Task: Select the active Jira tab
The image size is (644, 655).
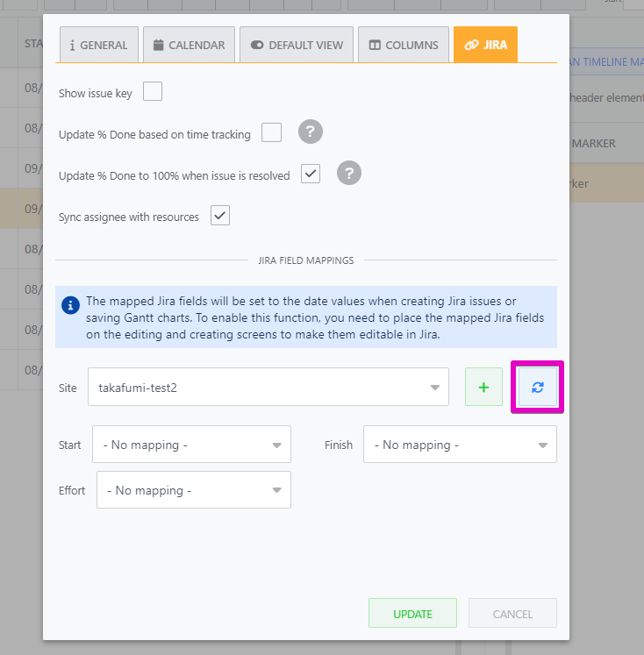Action: tap(485, 45)
